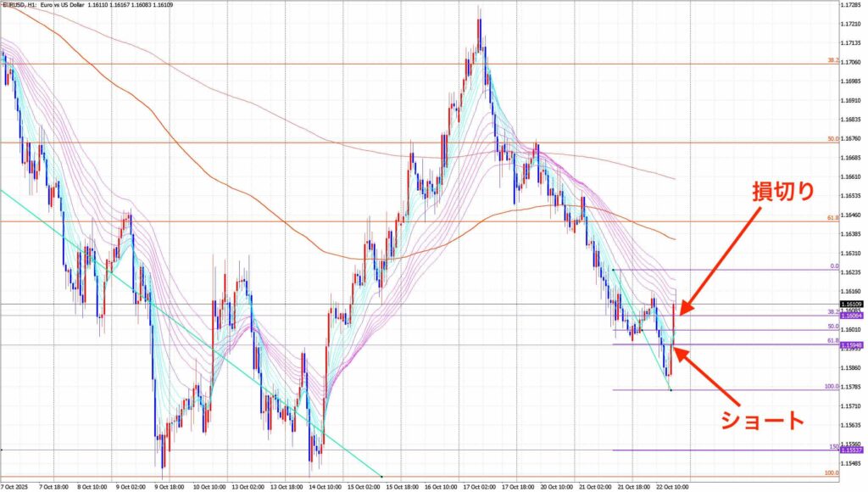Click the 1.15485 price on the axis
This screenshot has width=868, height=492.
[851, 464]
